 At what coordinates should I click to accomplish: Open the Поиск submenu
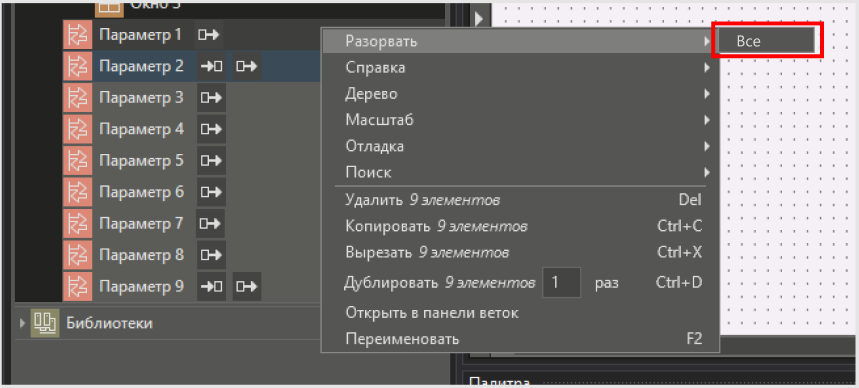coord(520,173)
